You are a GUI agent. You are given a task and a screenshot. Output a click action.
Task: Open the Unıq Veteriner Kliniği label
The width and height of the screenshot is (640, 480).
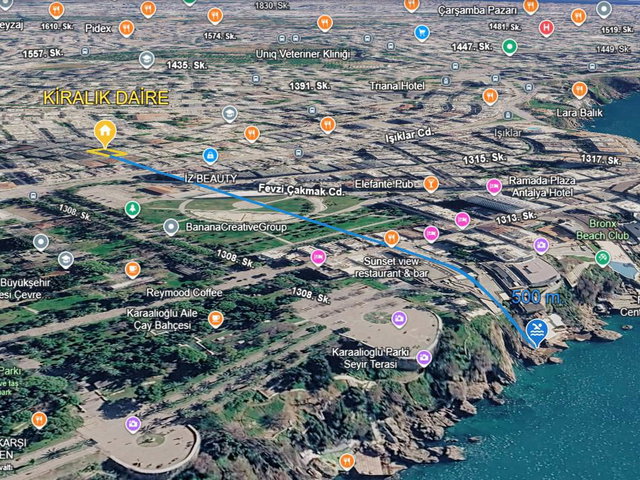pos(303,54)
